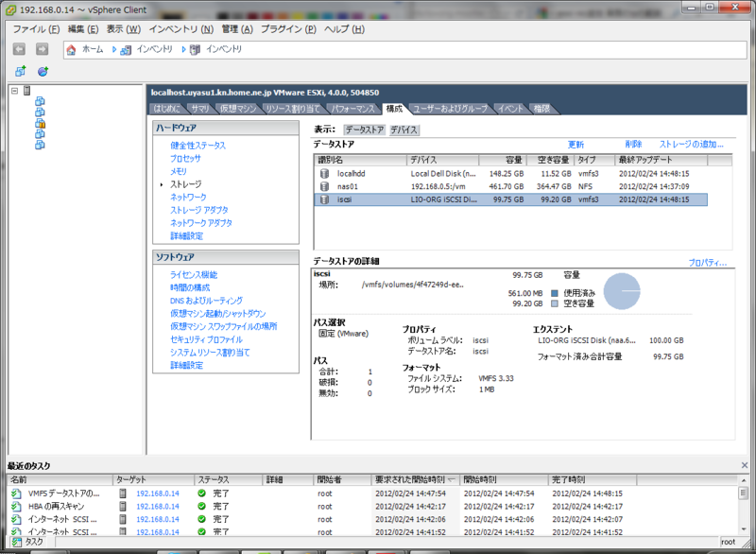Select the fourth virtual machine in tree
Screen dimensions: 756x554
(x=40, y=134)
